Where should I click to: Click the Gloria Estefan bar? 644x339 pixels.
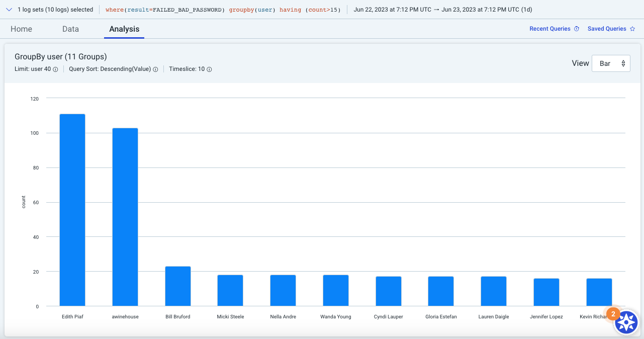(x=441, y=291)
